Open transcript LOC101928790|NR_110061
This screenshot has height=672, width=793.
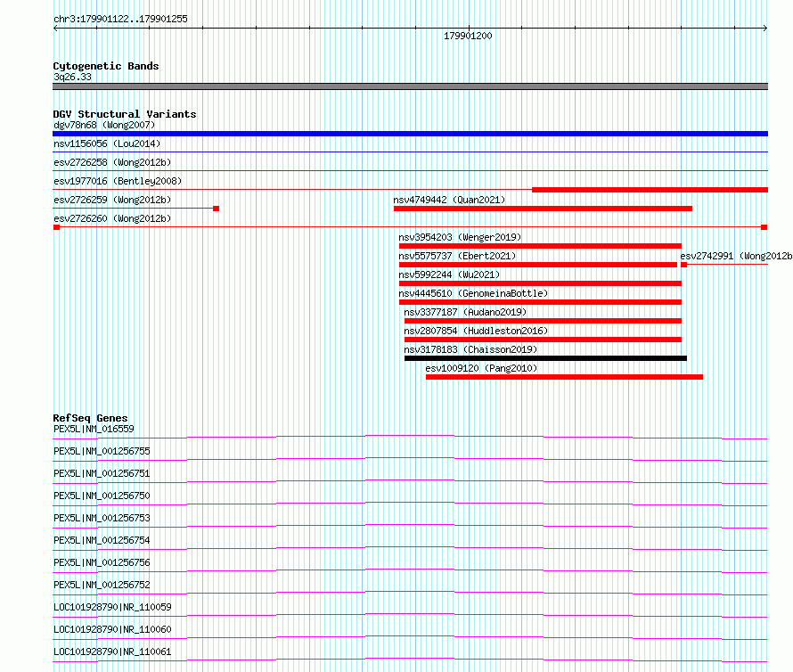(112, 652)
